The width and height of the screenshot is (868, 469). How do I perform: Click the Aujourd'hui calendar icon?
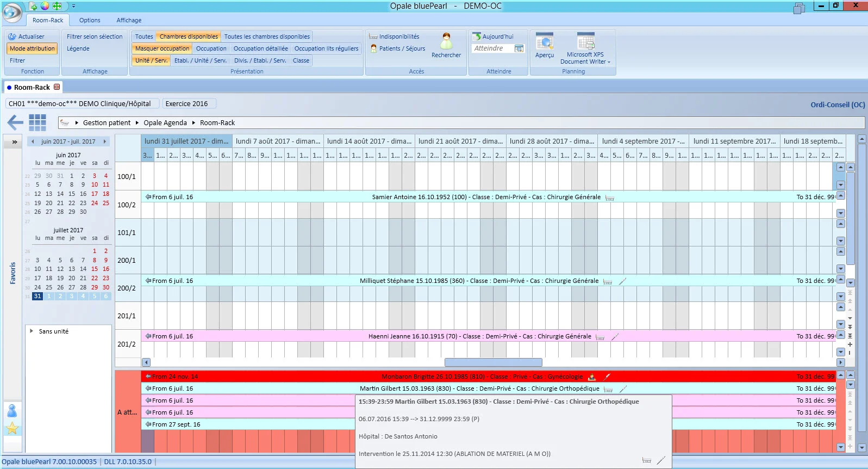point(477,36)
